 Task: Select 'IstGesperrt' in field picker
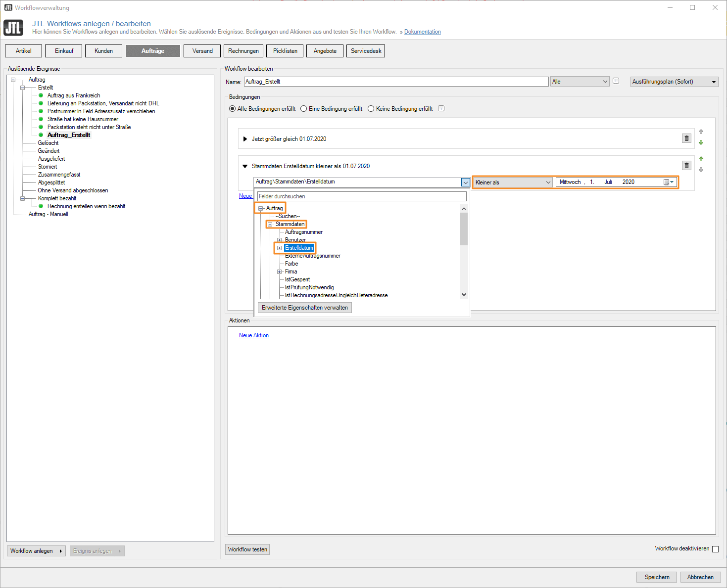tap(297, 279)
